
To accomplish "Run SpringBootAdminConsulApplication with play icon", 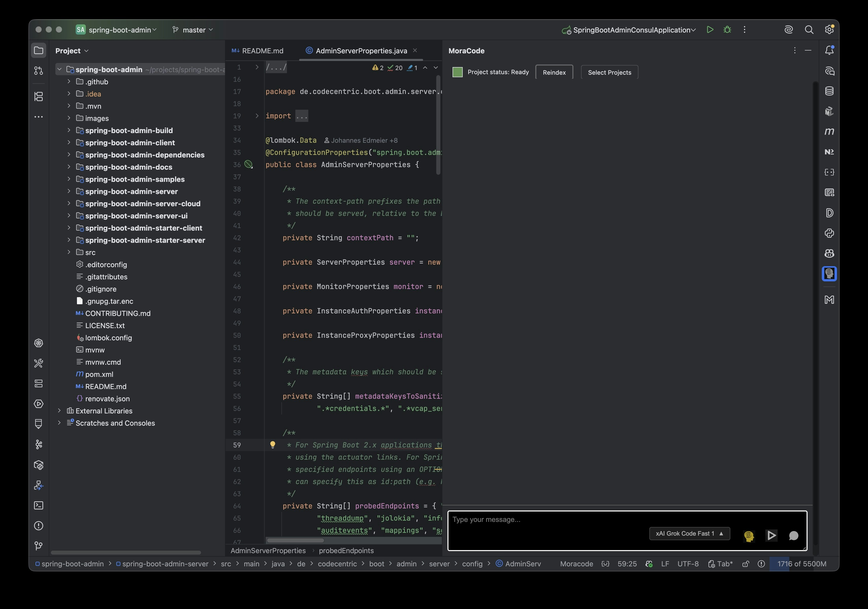I will click(710, 29).
